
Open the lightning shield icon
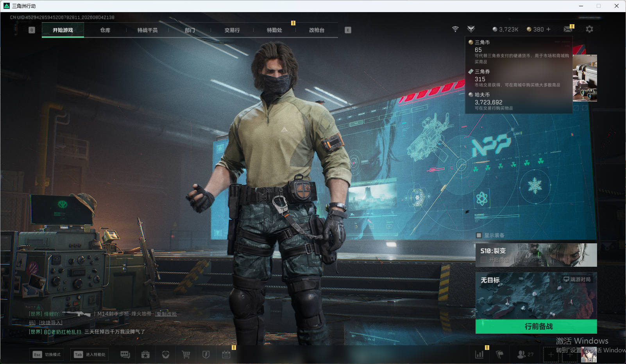(x=206, y=355)
